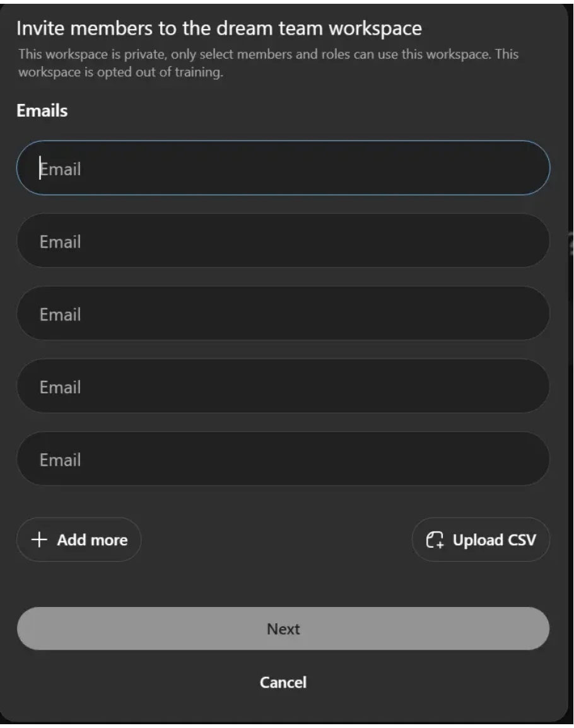Click the 'Upload CSV' label text
This screenshot has width=574, height=728.
pyautogui.click(x=494, y=540)
